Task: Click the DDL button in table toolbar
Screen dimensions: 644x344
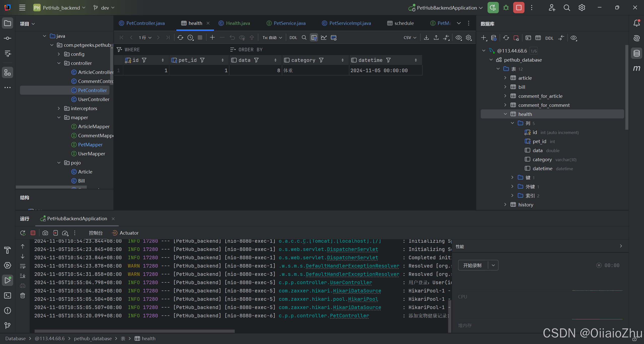Action: [x=293, y=38]
